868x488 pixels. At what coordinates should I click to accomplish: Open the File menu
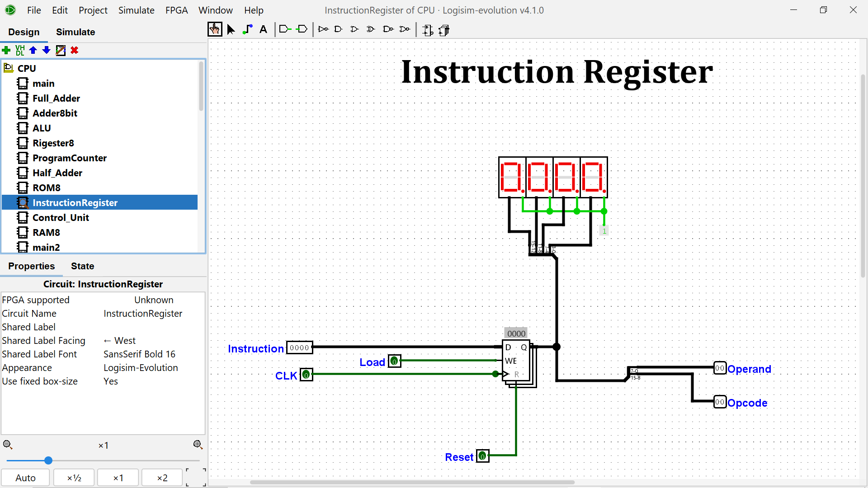(x=34, y=10)
